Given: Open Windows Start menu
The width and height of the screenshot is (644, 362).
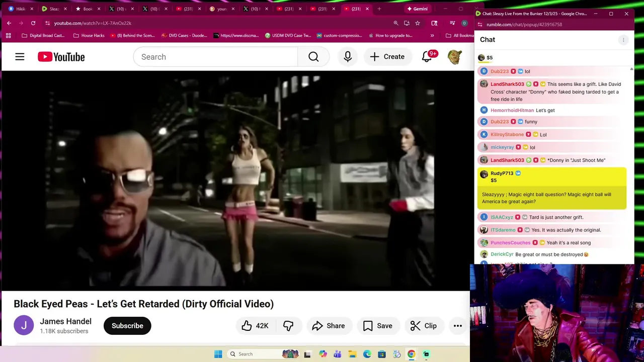Looking at the screenshot, I should (x=218, y=354).
